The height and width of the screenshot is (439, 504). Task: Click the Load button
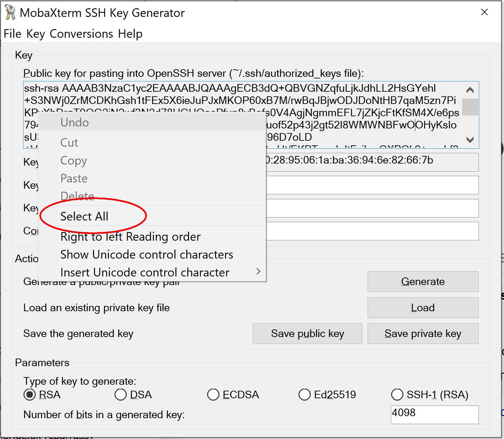point(423,308)
